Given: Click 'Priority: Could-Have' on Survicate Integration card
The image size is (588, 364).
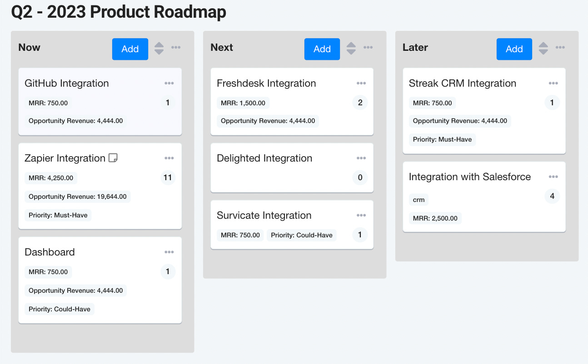Looking at the screenshot, I should 302,235.
